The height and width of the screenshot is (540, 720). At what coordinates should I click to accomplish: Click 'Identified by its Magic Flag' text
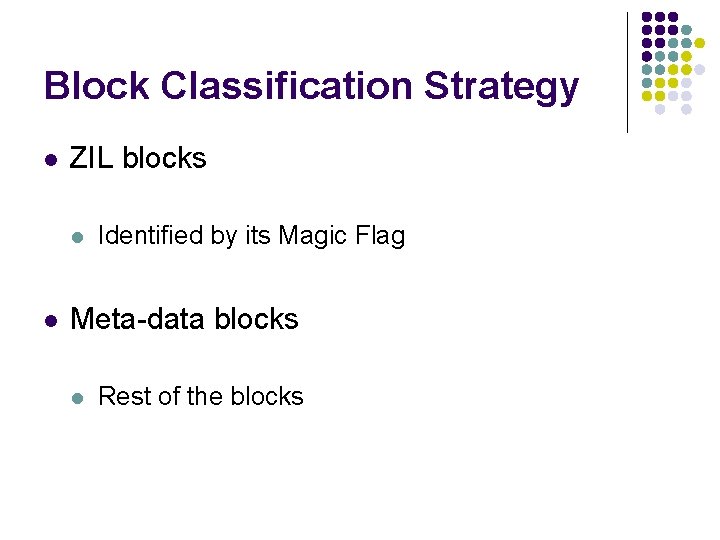pyautogui.click(x=252, y=236)
